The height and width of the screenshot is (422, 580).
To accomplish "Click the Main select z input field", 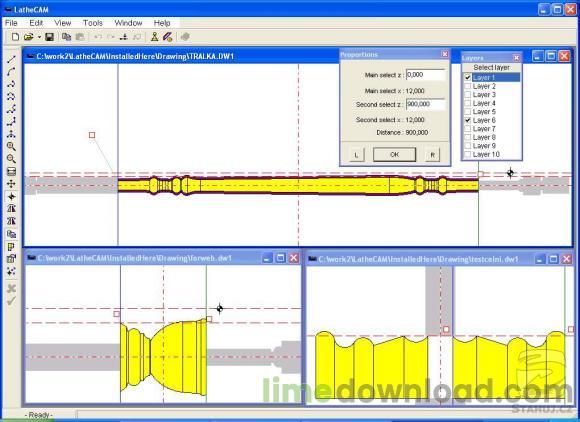I will pos(425,75).
